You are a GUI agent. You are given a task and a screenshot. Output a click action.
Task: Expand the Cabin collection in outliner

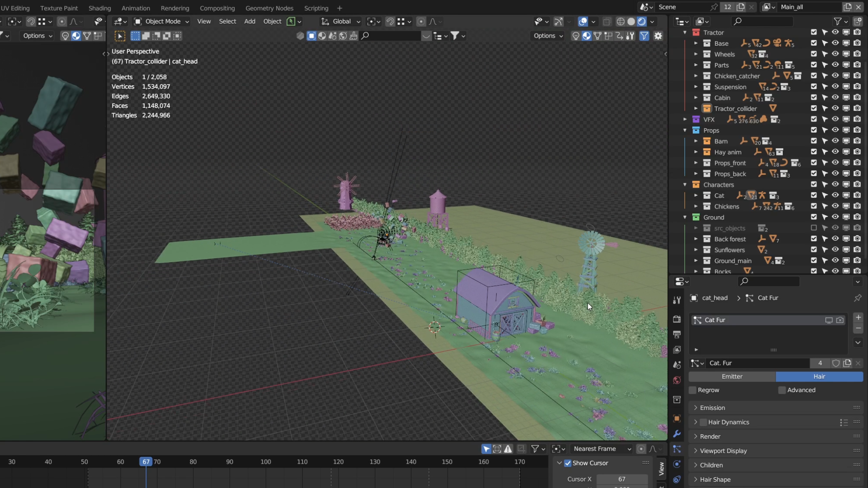coord(695,98)
